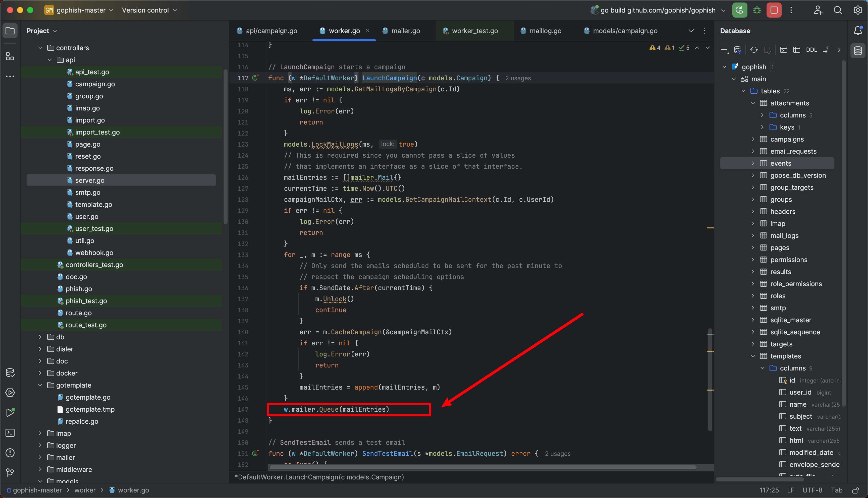
Task: Expand the mailer folder in Project tree
Action: click(40, 457)
